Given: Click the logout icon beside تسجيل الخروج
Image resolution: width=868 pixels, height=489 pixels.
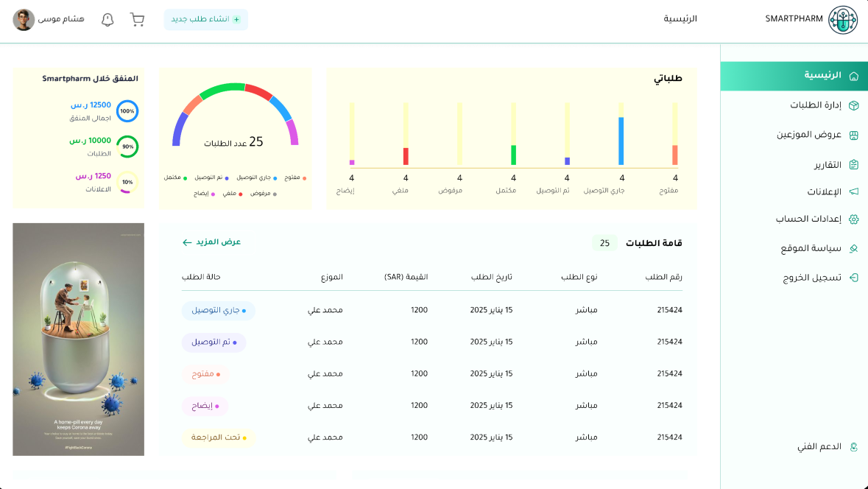Looking at the screenshot, I should tap(854, 278).
